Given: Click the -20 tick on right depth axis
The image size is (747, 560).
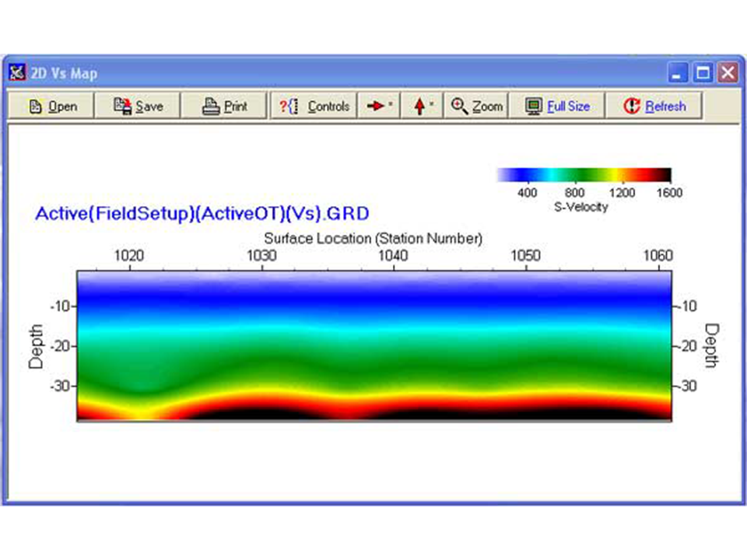Looking at the screenshot, I should coord(686,346).
